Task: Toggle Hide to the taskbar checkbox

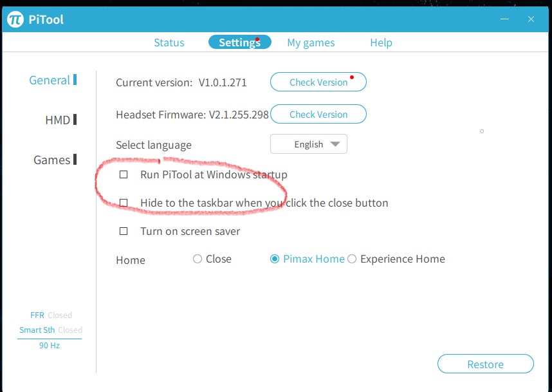Action: click(124, 203)
